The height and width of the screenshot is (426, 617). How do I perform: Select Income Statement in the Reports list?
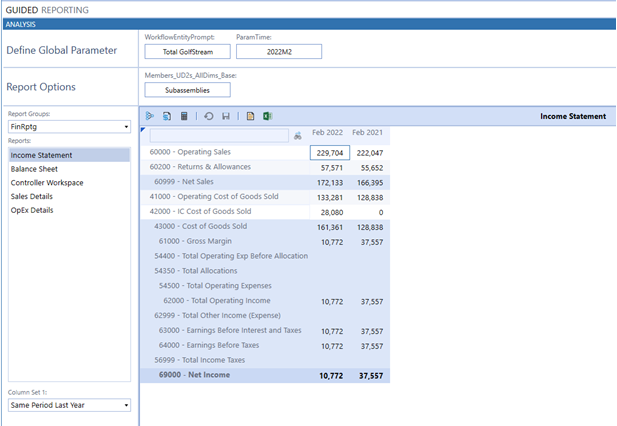(x=69, y=155)
